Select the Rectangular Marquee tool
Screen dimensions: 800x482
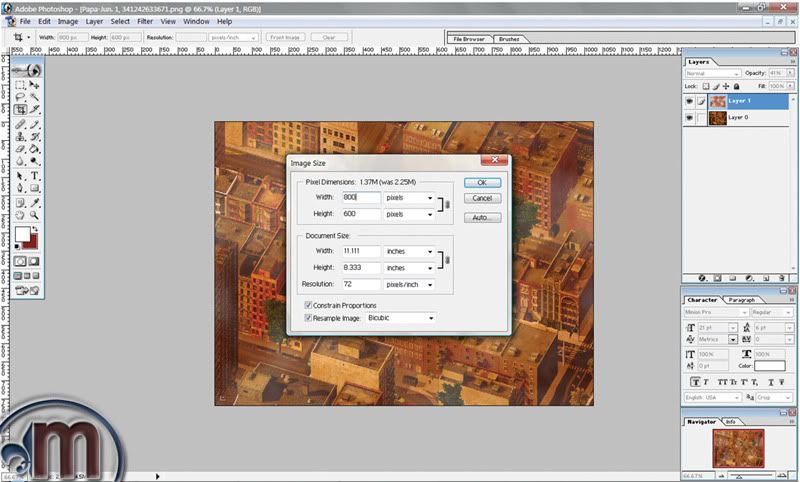click(20, 84)
